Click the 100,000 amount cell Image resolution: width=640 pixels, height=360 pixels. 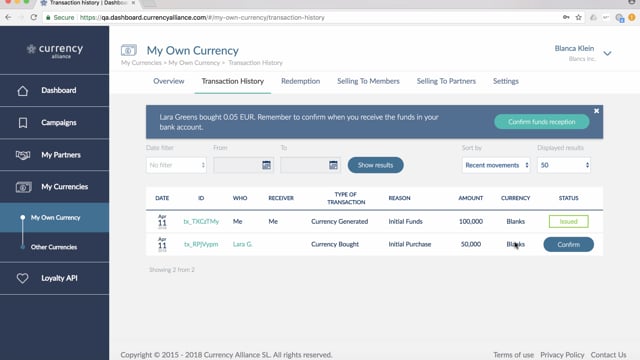click(x=471, y=221)
